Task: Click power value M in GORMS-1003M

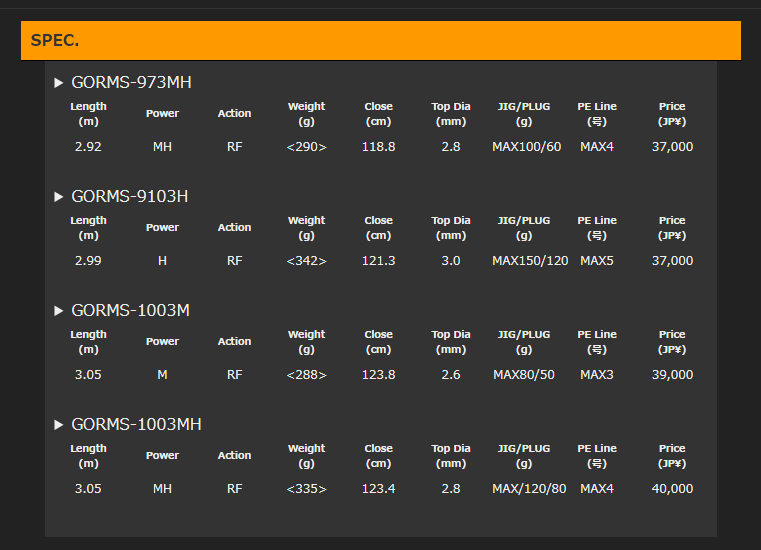Action: (162, 375)
